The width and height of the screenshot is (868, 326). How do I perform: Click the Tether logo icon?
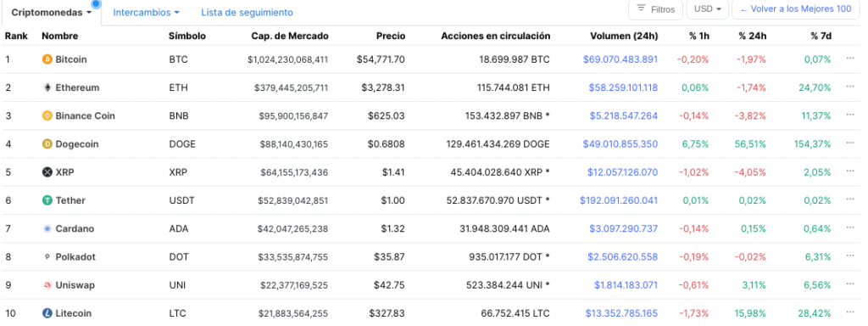47,200
